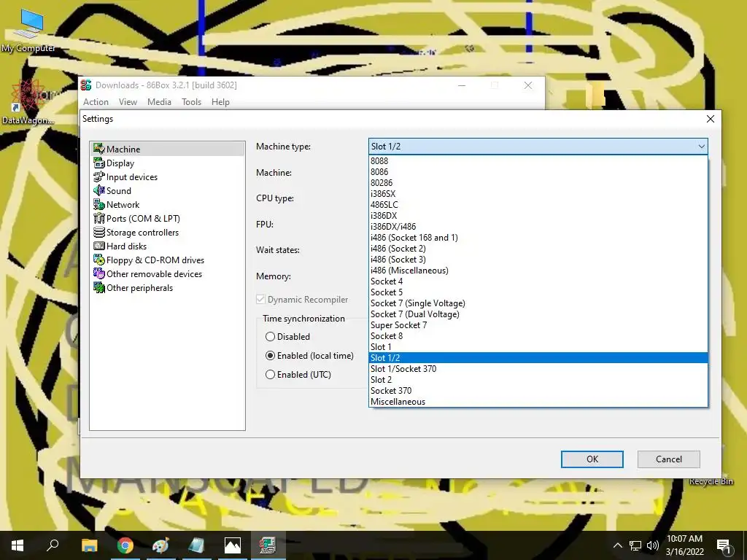
Task: Open the My Computer desktop icon
Action: pyautogui.click(x=28, y=29)
